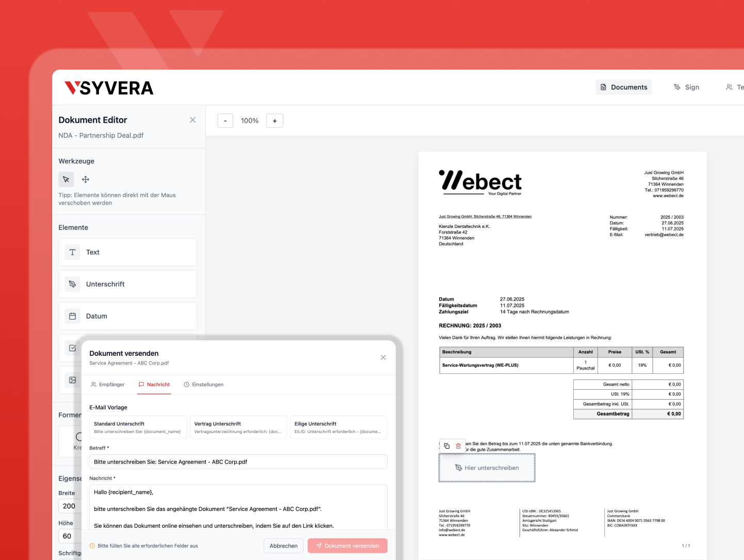Close the Dokument Editor panel
The image size is (744, 560).
pyautogui.click(x=192, y=120)
